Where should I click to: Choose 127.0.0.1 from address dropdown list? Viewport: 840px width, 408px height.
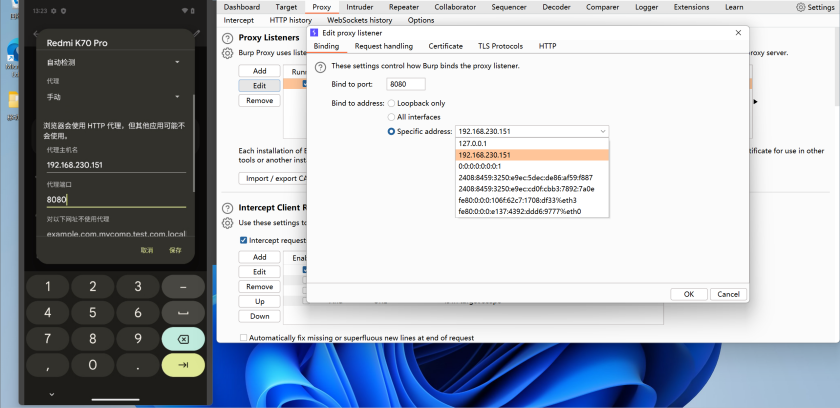pyautogui.click(x=476, y=143)
